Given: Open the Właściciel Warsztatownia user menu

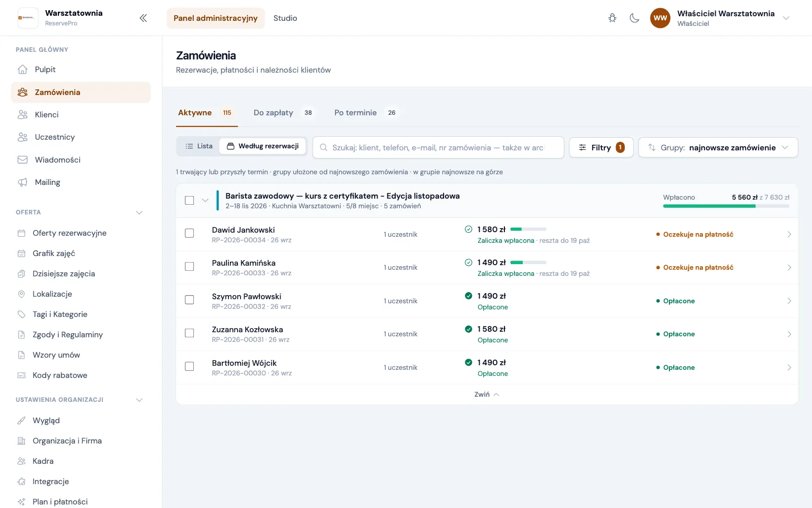Looking at the screenshot, I should click(x=720, y=18).
